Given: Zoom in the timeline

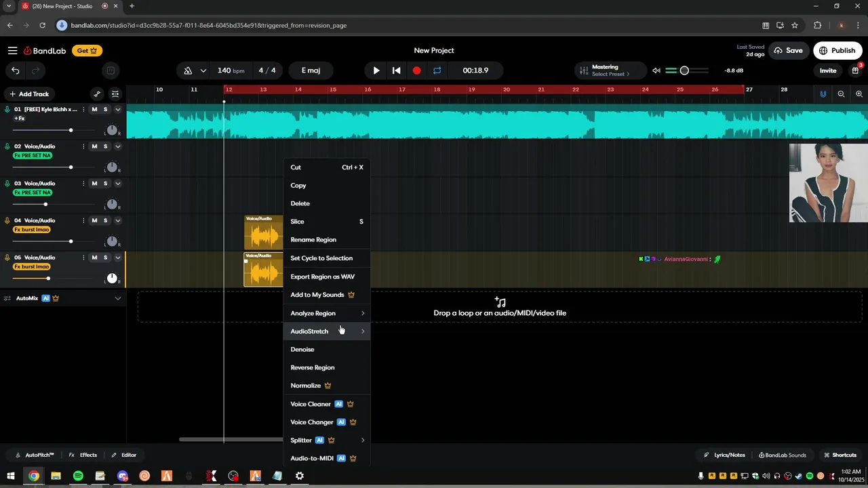Looking at the screenshot, I should coord(859,94).
